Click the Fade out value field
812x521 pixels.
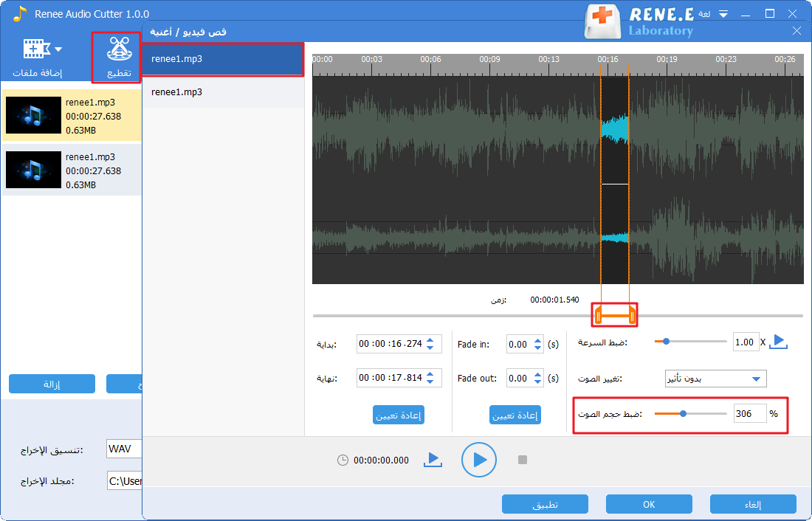pos(519,379)
